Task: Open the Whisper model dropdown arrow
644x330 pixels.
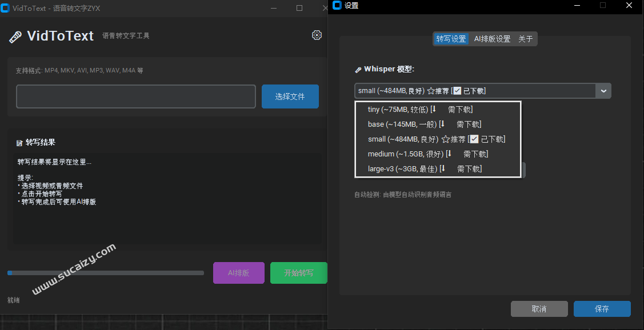Action: tap(603, 90)
